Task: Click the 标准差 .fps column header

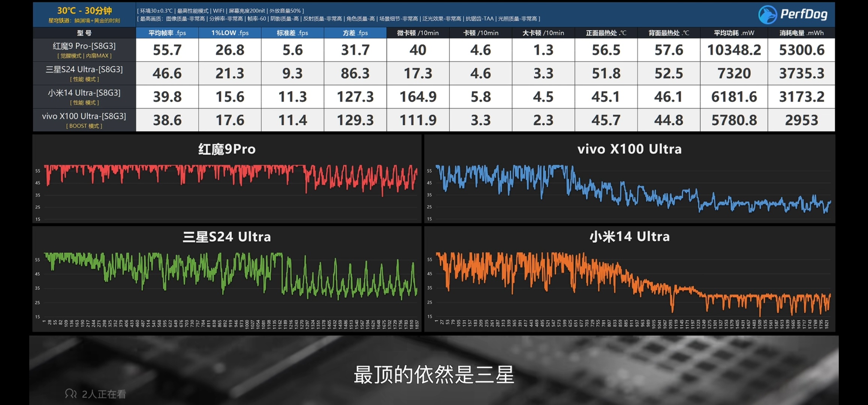Action: (x=292, y=33)
